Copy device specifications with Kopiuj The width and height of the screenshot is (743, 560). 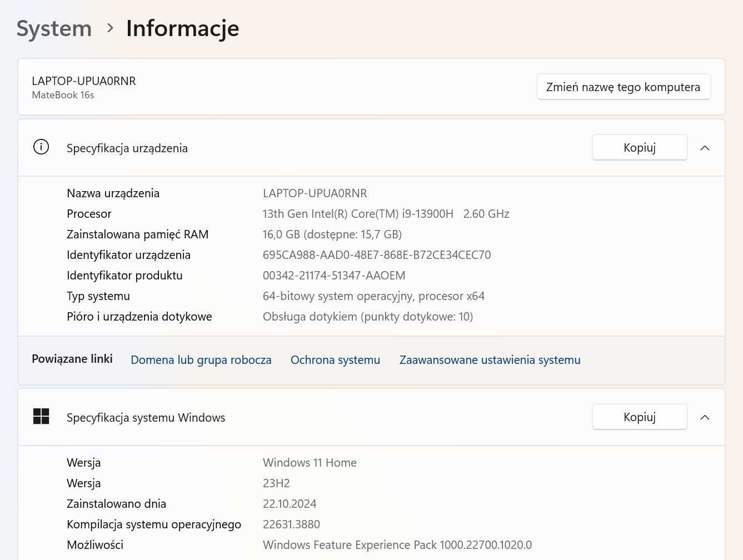point(640,148)
